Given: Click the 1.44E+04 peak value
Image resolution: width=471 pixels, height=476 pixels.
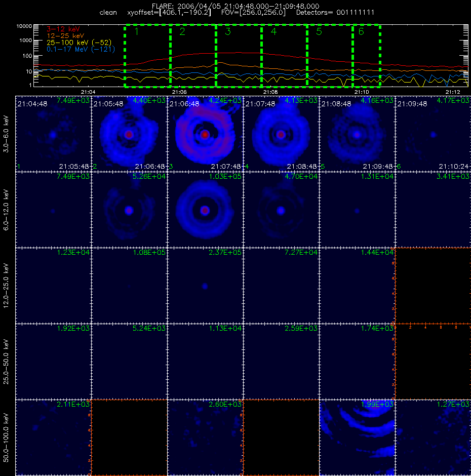Looking at the screenshot, I should click(x=377, y=252).
